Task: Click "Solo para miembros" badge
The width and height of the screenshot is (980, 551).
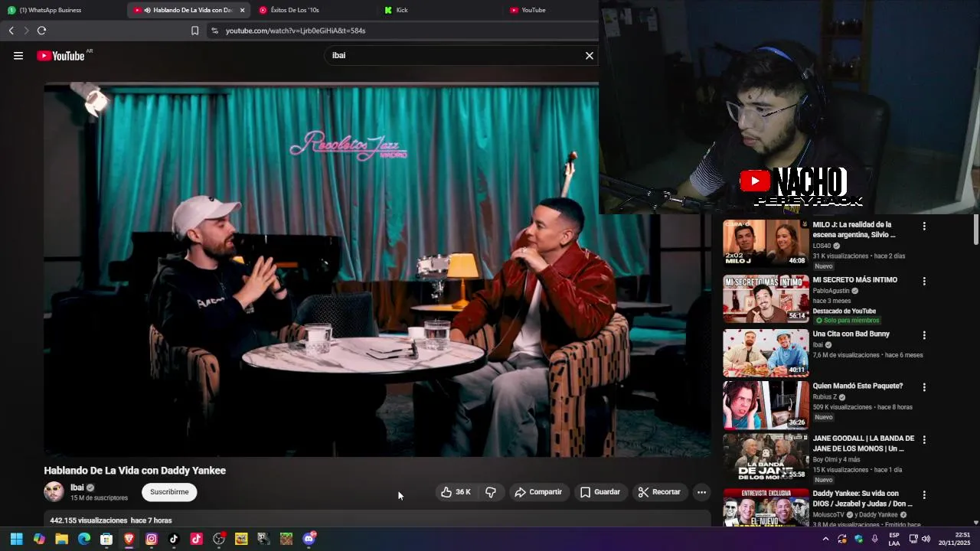Action: coord(848,321)
